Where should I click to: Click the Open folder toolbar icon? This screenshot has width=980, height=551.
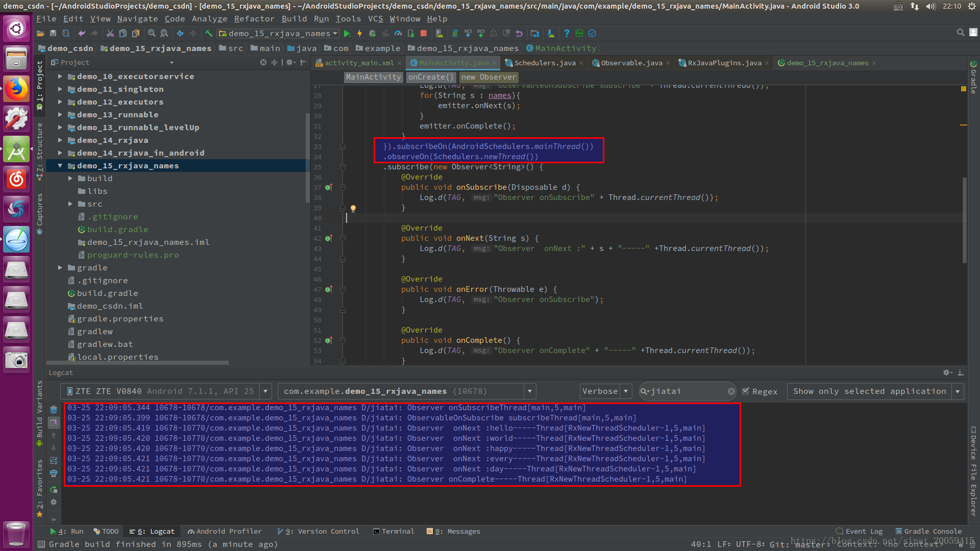coord(40,34)
